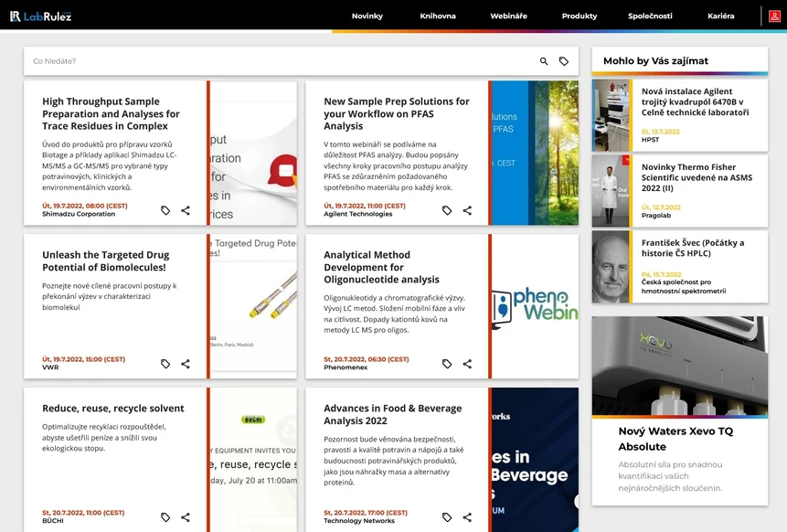The height and width of the screenshot is (532, 787).
Task: Click date 'Út, 19.7.2022, 11:00 (CEST)'
Action: click(x=365, y=206)
